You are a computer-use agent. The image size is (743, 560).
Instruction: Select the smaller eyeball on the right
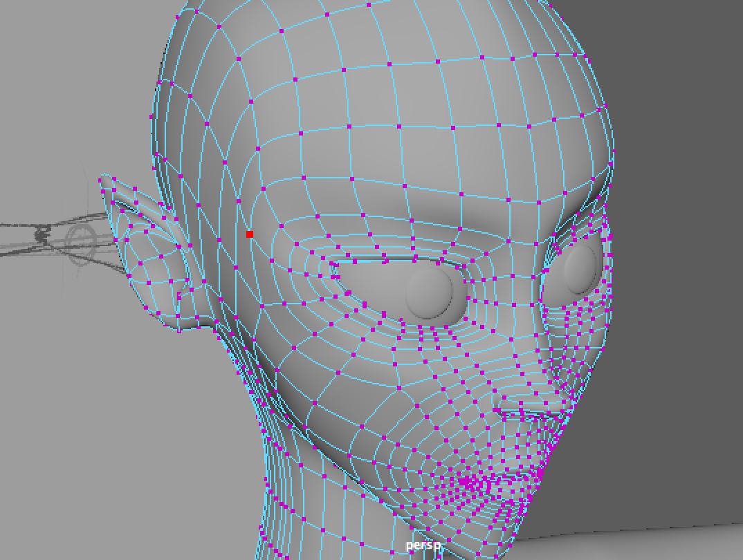580,268
